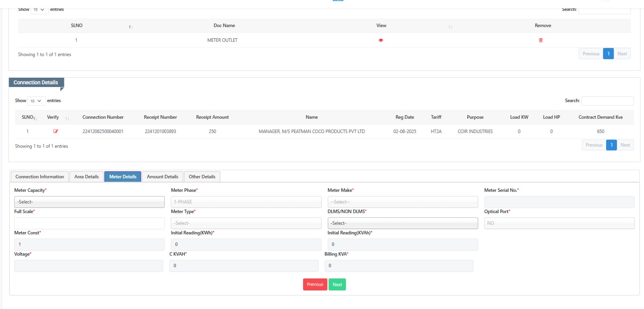Go to the Area Details tab
Screen dimensions: 644x309
coord(87,177)
